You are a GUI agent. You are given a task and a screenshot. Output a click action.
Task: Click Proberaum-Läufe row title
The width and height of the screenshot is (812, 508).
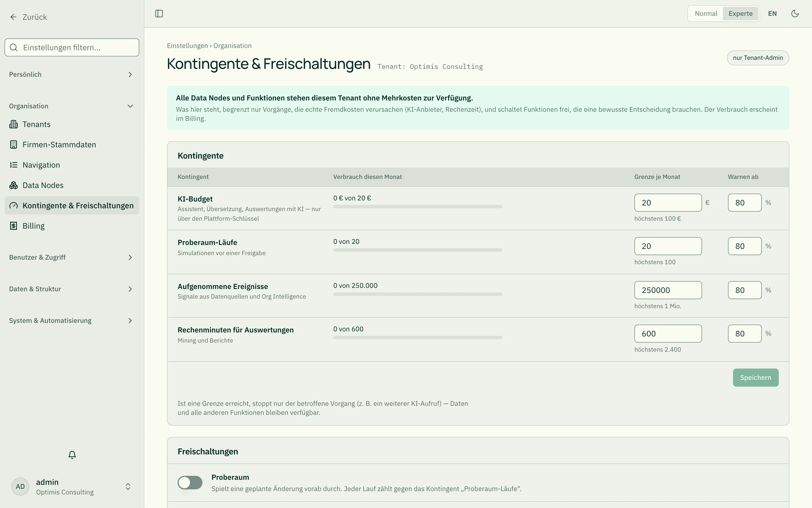click(207, 243)
